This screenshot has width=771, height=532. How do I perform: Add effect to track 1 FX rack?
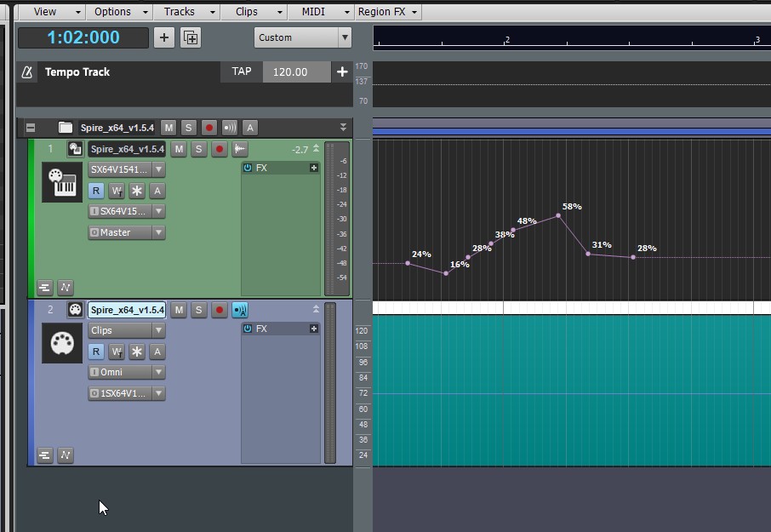[x=314, y=168]
